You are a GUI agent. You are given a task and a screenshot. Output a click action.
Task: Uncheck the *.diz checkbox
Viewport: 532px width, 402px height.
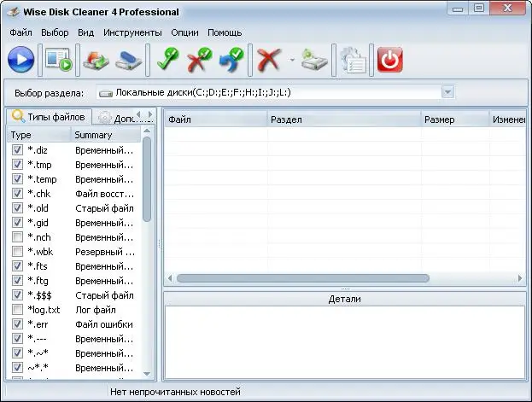point(17,149)
